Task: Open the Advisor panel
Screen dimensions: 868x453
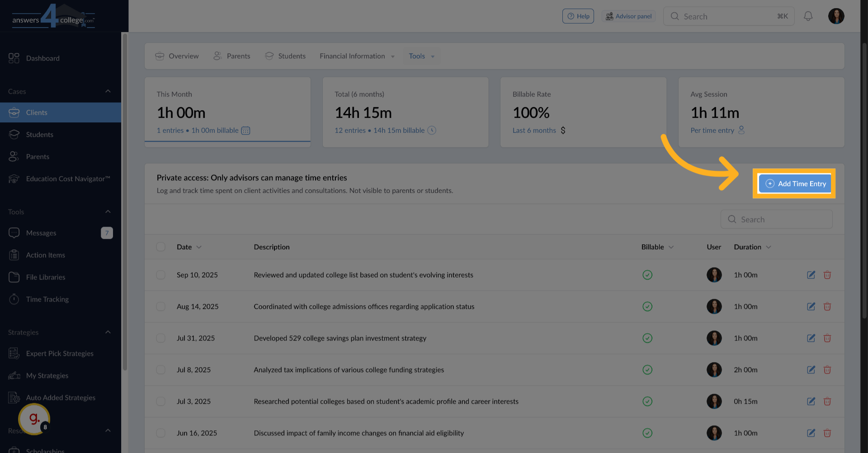Action: point(628,16)
